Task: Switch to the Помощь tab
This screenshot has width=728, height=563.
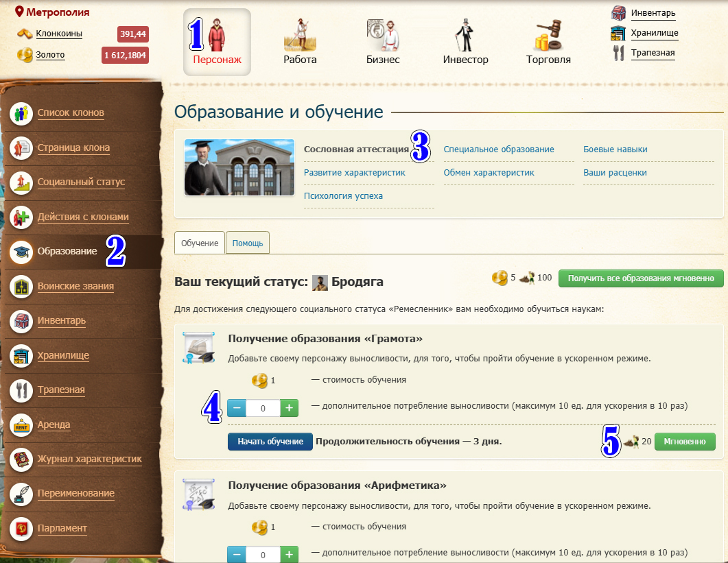Action: pyautogui.click(x=248, y=243)
